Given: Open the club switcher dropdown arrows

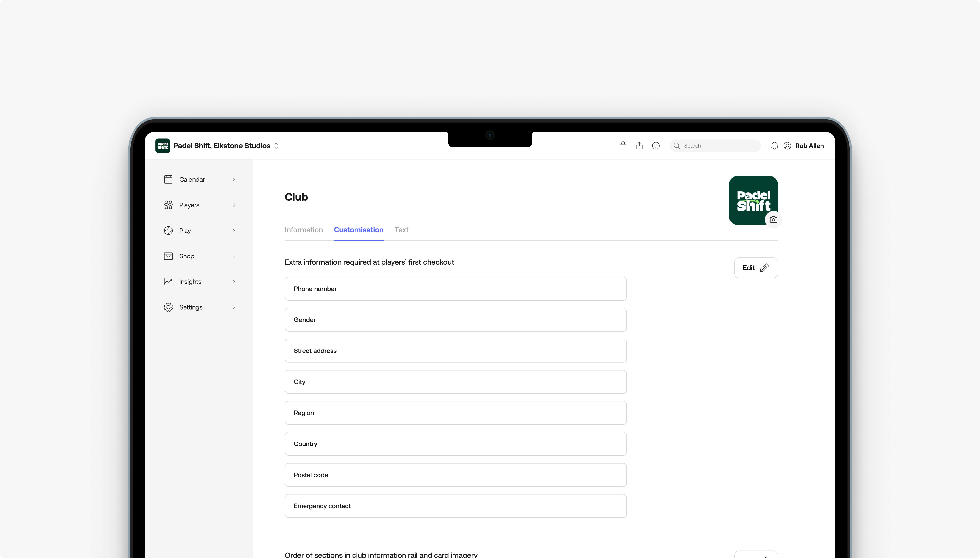Looking at the screenshot, I should (x=276, y=146).
